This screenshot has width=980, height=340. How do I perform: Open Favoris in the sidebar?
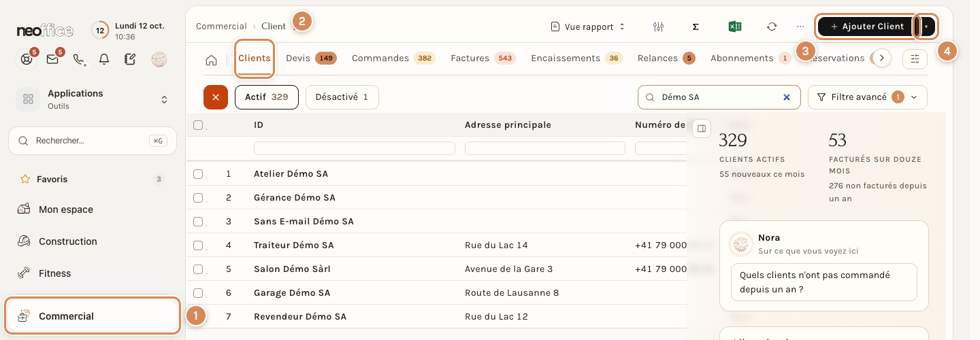pyautogui.click(x=93, y=180)
